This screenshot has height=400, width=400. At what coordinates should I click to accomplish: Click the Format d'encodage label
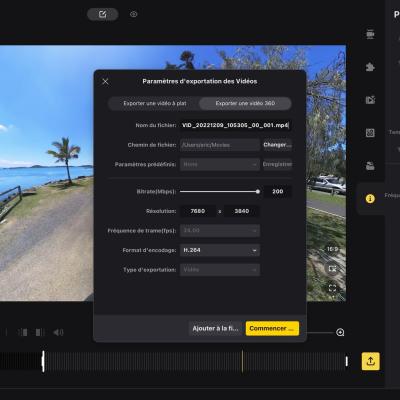click(149, 250)
